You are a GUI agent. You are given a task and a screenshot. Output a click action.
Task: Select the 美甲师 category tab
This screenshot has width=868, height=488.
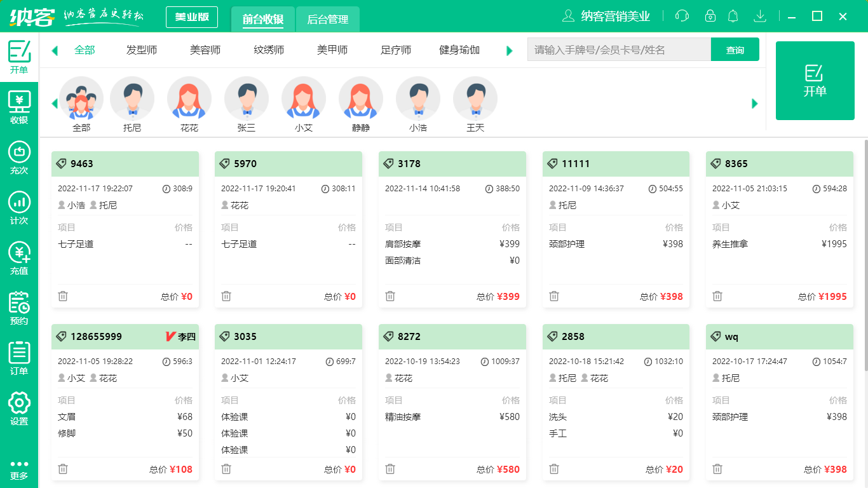tap(332, 49)
